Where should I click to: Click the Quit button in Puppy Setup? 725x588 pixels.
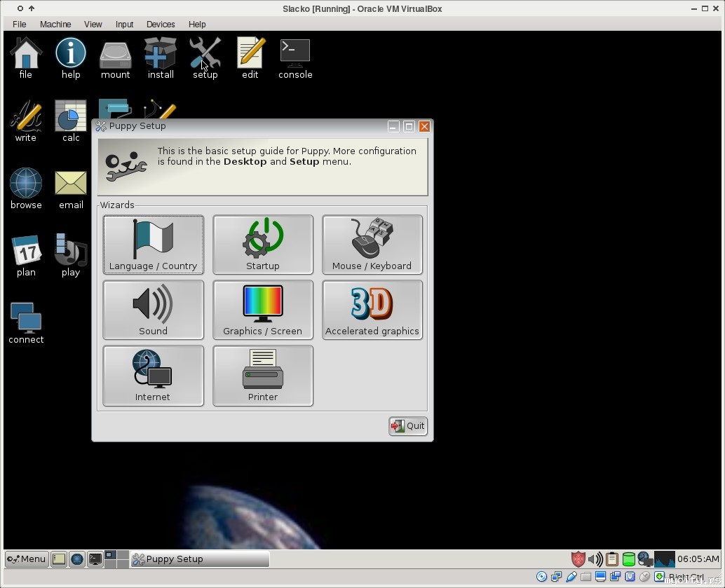pos(408,425)
